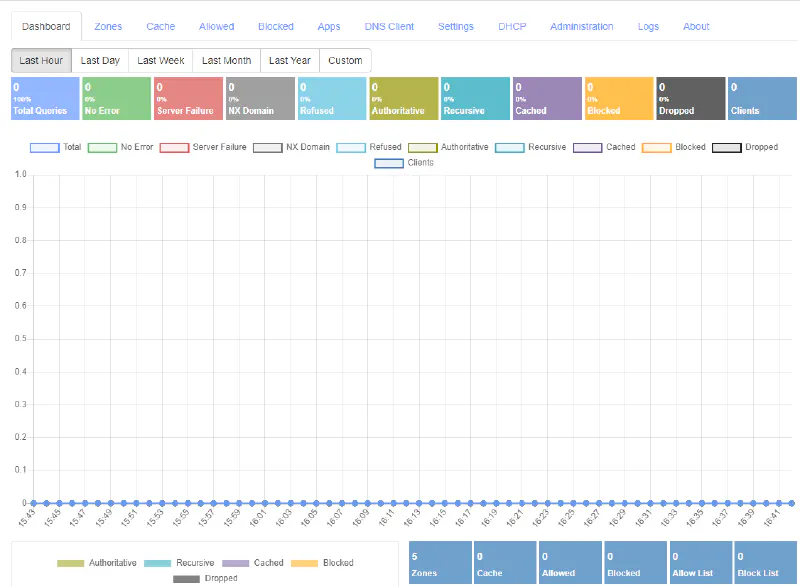800x587 pixels.
Task: Click the NX Domain stats tile
Action: point(260,98)
